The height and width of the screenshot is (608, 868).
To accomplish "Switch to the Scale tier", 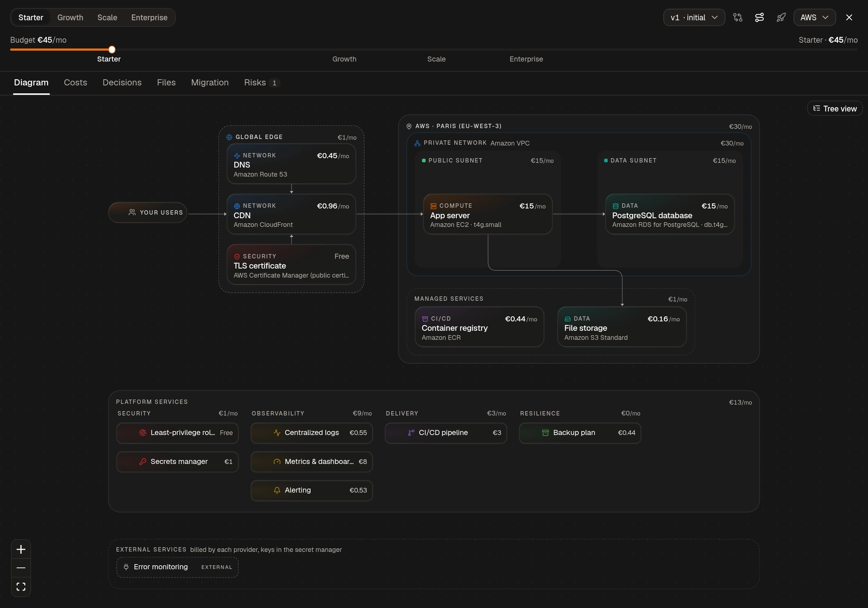I will pos(107,17).
